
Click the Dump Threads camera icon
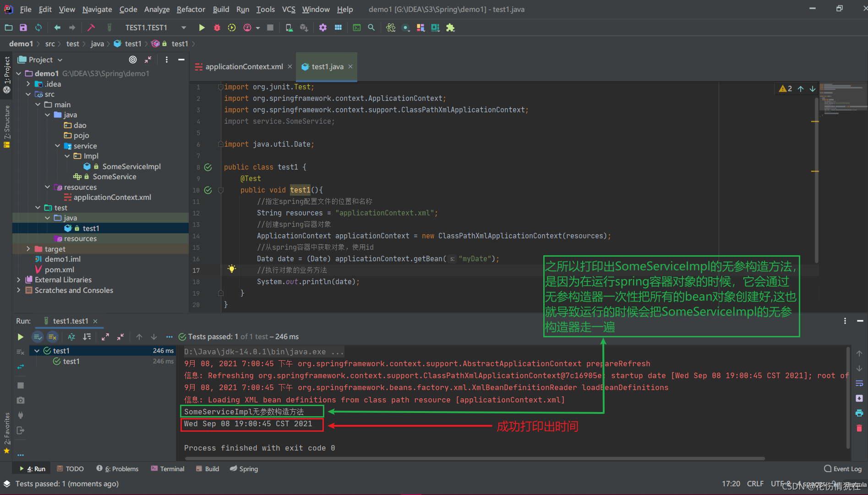21,400
